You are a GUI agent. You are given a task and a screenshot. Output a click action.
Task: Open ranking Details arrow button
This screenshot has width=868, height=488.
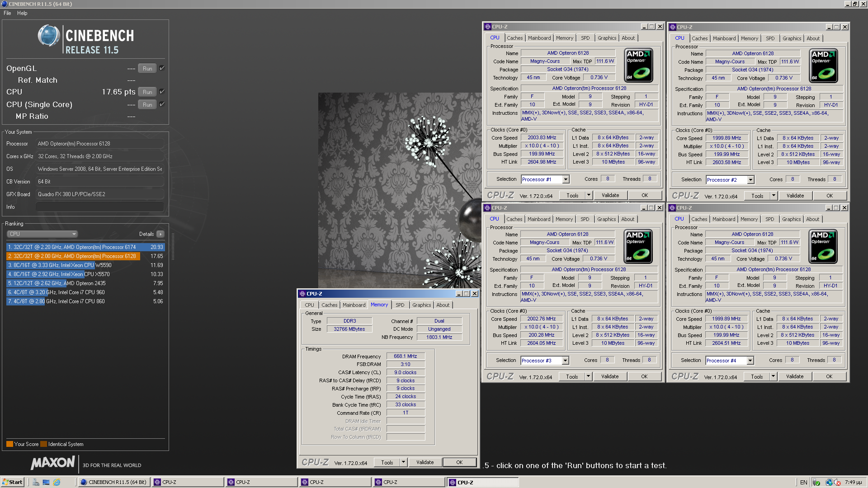[160, 234]
